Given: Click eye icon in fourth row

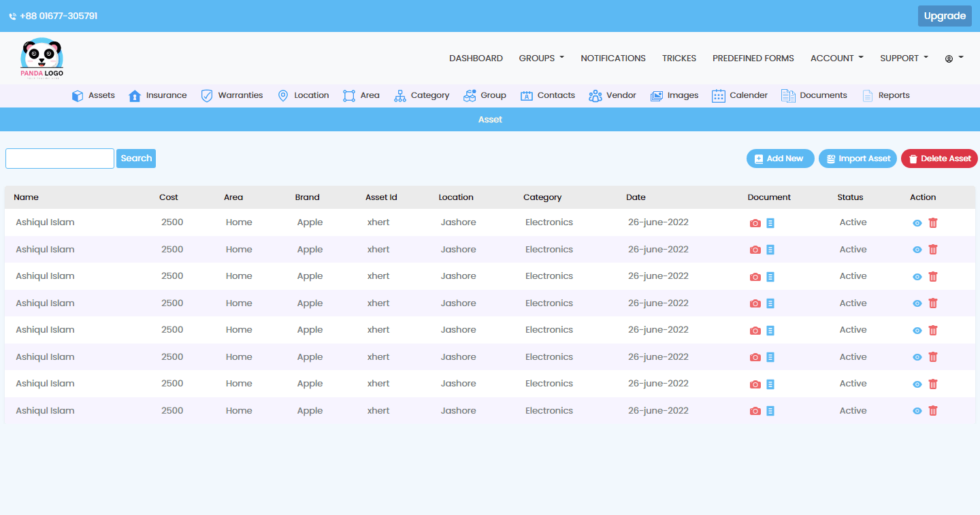Looking at the screenshot, I should [917, 303].
